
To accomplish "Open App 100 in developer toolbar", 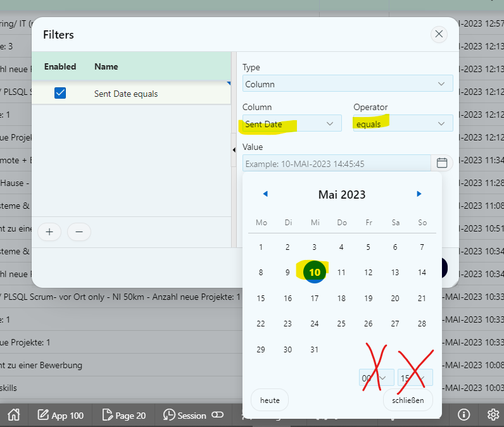I will pos(61,415).
